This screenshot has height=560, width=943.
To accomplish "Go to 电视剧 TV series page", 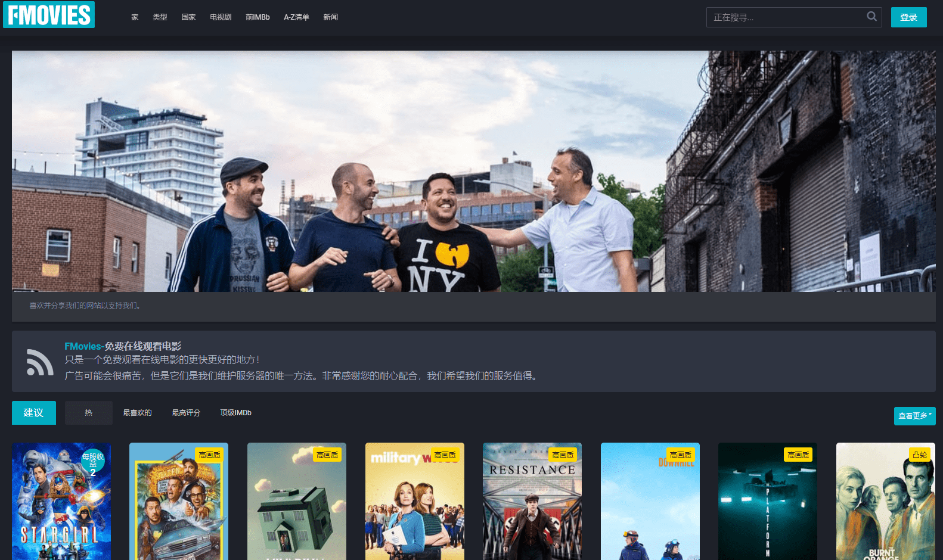I will [x=221, y=17].
